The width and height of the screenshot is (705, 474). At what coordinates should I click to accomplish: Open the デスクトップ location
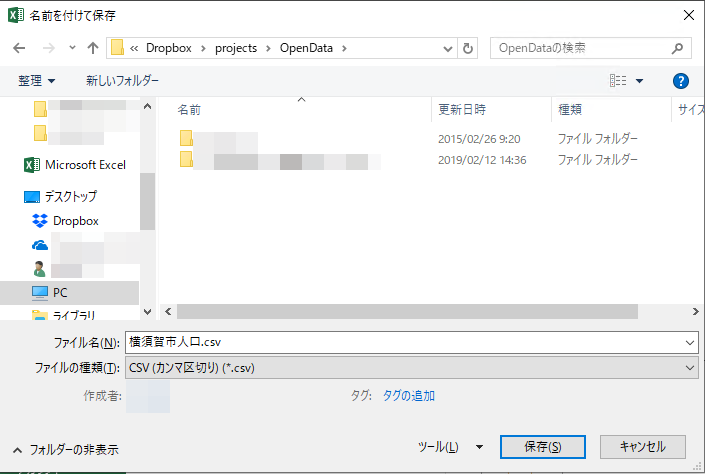(70, 196)
